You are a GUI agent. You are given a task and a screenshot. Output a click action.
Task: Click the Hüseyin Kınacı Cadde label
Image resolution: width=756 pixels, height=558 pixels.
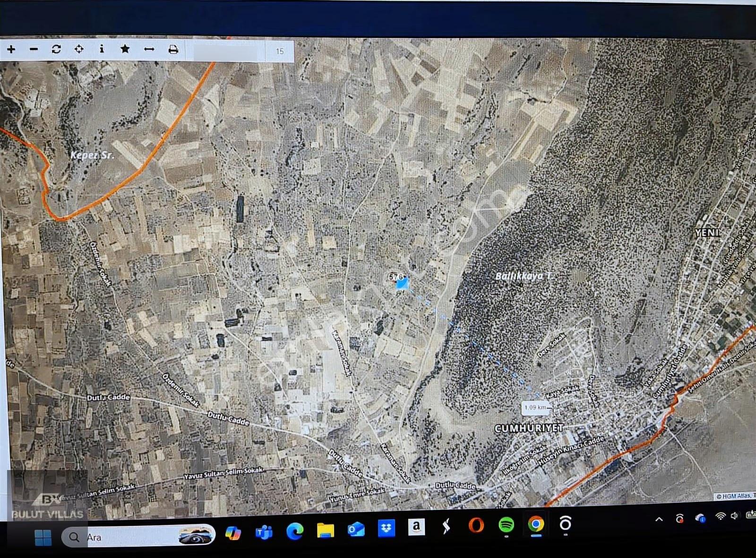(x=571, y=450)
